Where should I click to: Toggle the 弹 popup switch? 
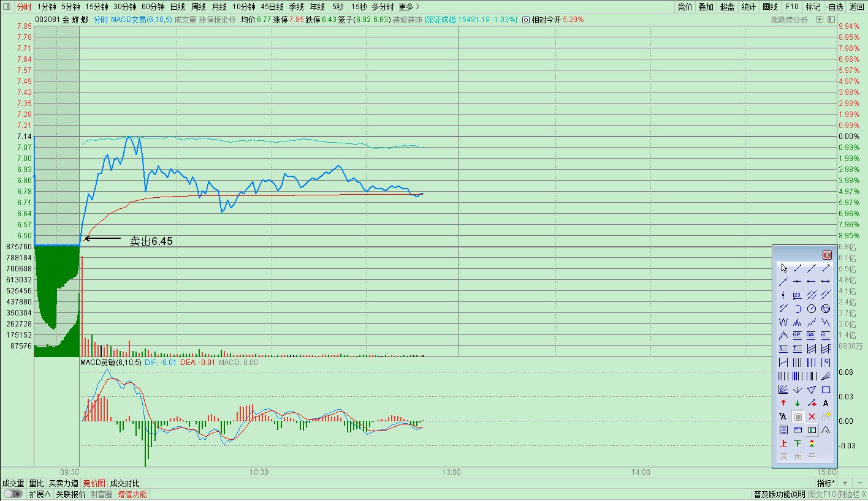point(13,494)
